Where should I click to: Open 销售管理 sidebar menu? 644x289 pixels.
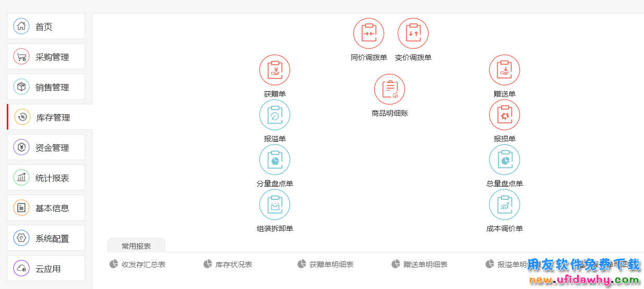(46, 87)
